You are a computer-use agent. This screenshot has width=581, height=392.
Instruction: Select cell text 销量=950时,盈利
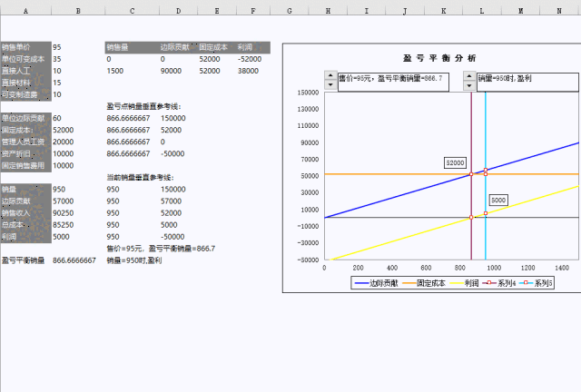(134, 260)
